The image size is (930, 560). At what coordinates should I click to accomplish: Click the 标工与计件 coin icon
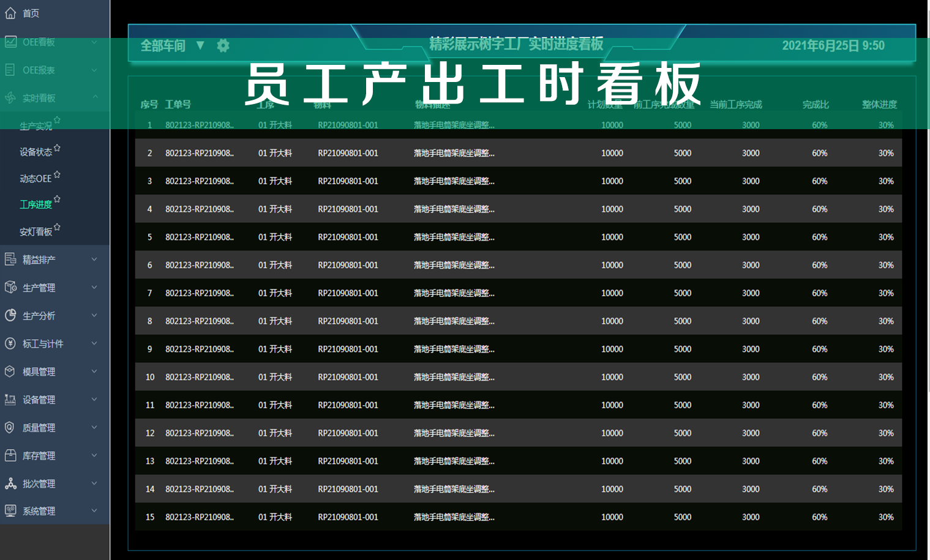10,343
